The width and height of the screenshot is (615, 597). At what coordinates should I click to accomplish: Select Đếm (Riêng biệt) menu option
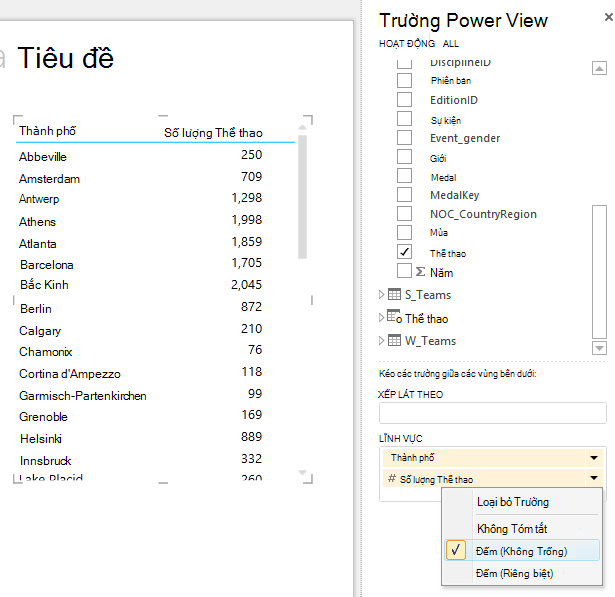[x=514, y=573]
